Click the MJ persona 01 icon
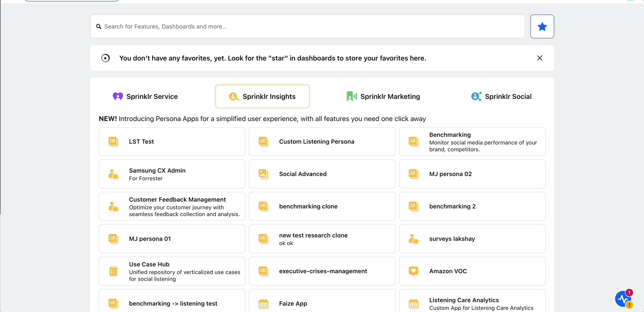644x312 pixels. click(x=113, y=239)
